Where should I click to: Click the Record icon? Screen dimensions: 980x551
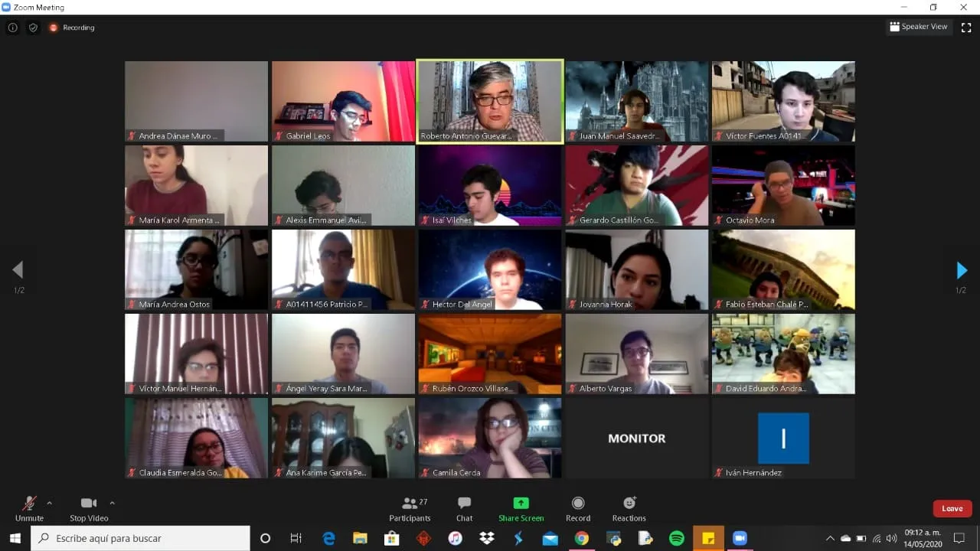[x=578, y=508]
